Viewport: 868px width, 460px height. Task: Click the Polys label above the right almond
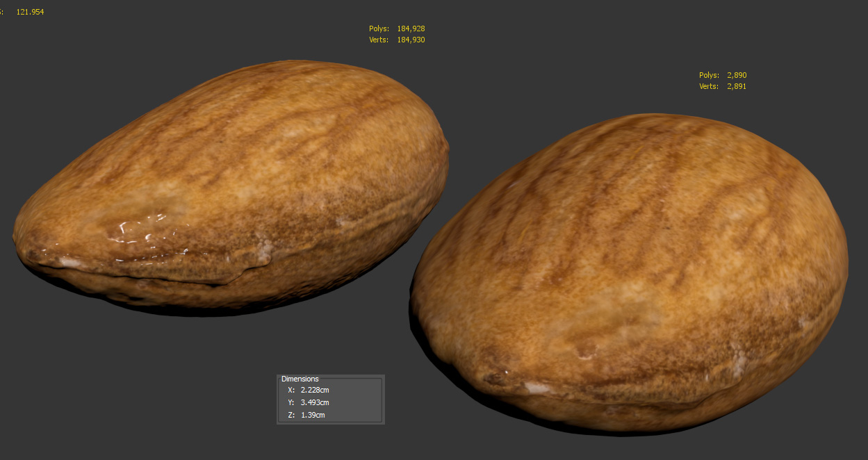(x=709, y=75)
